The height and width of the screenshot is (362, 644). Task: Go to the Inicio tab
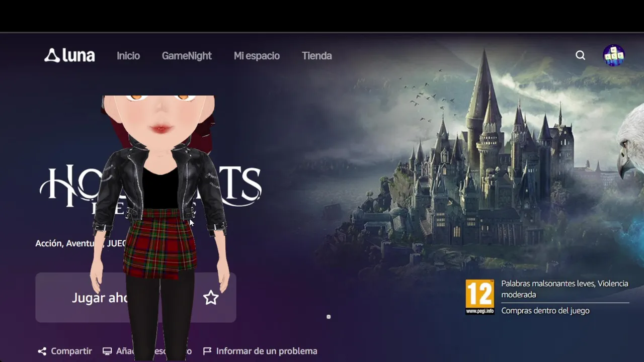[x=128, y=56]
